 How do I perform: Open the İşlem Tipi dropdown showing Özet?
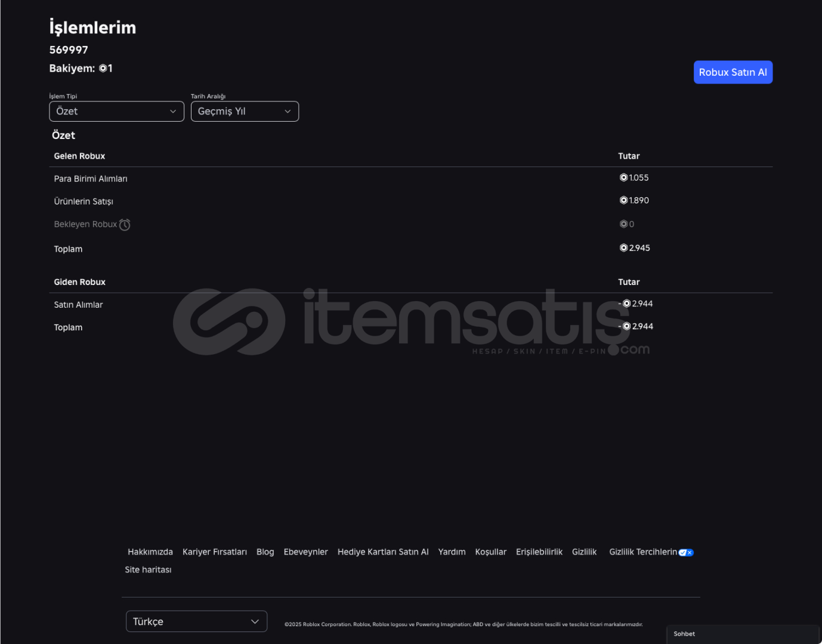coord(116,112)
